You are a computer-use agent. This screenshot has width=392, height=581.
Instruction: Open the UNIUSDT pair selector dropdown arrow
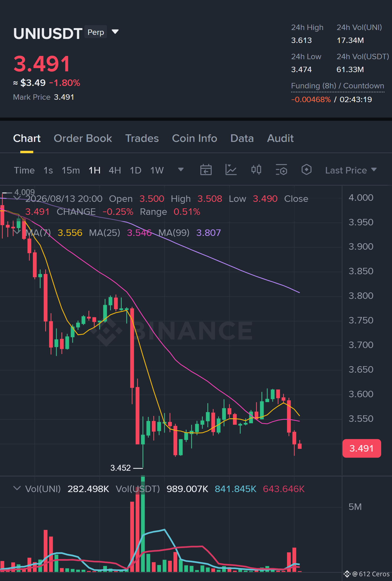[115, 32]
